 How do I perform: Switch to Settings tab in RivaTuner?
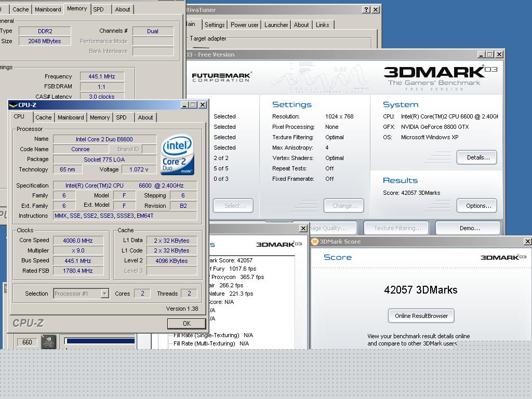click(215, 25)
